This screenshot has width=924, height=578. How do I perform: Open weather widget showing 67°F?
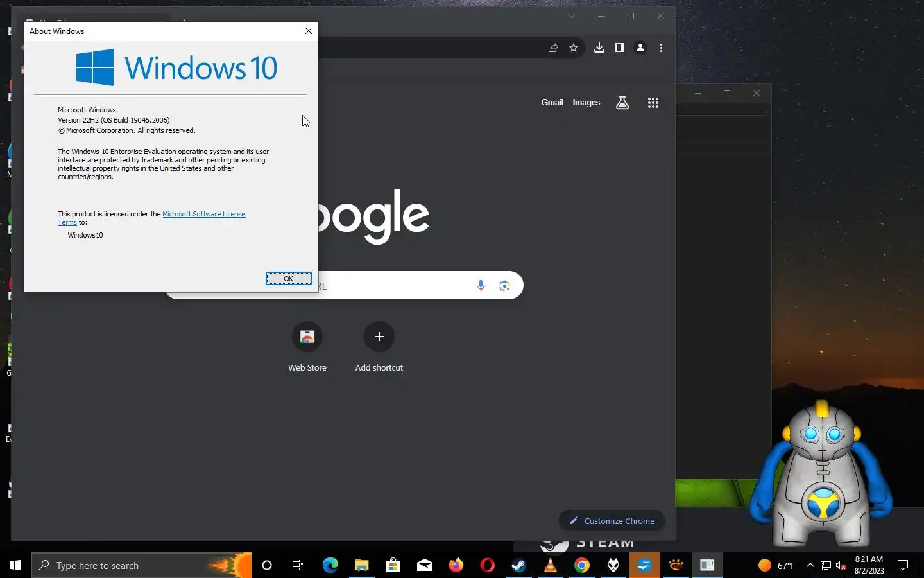[776, 565]
